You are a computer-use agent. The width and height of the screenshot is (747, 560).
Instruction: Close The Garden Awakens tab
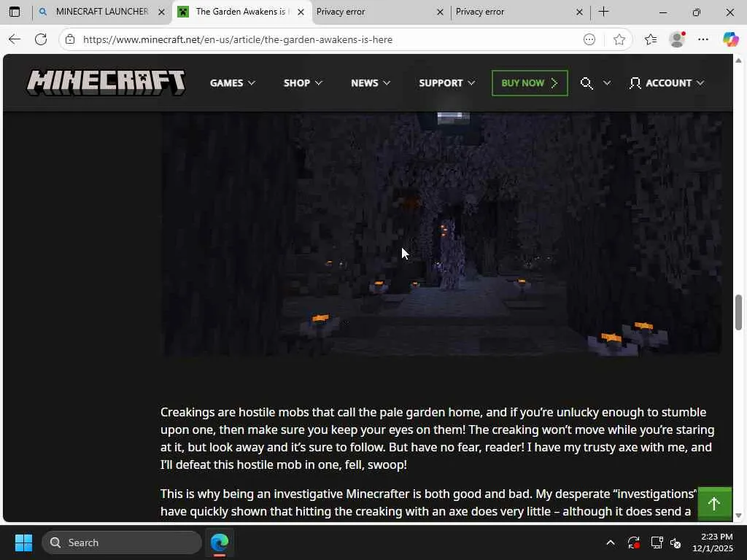[301, 12]
